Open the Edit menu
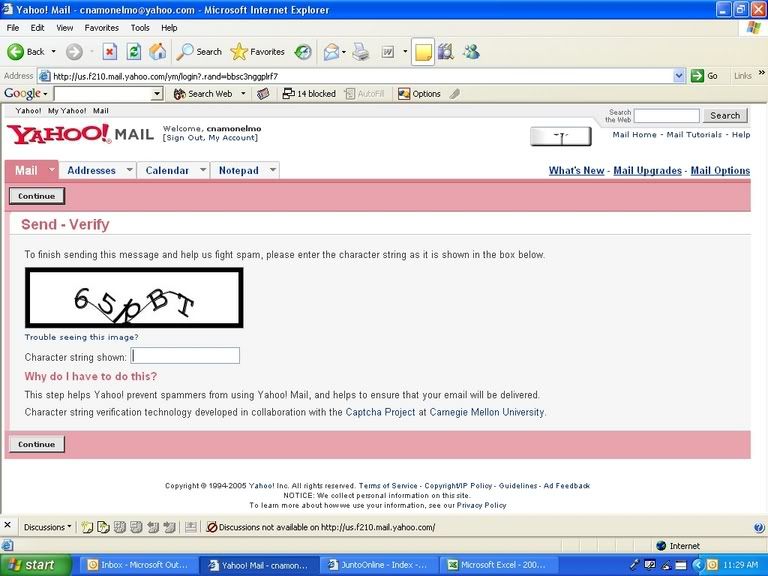The image size is (768, 576). (x=37, y=28)
